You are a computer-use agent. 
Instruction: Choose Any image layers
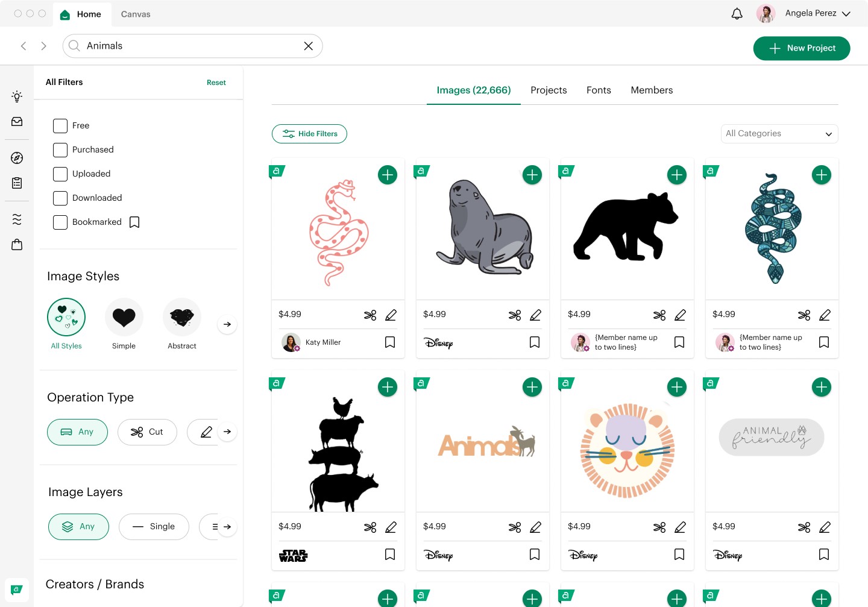(x=79, y=527)
